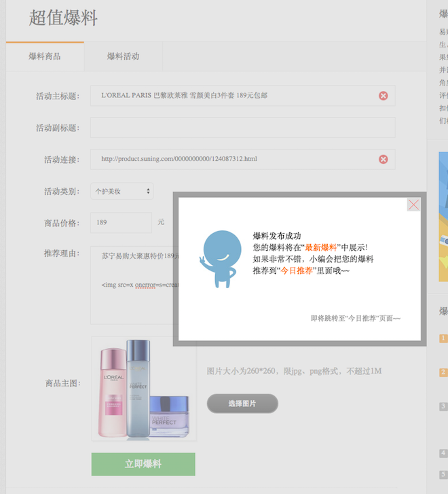448x494 pixels.
Task: Click the 图片大小为260*260 hint text
Action: tap(294, 371)
